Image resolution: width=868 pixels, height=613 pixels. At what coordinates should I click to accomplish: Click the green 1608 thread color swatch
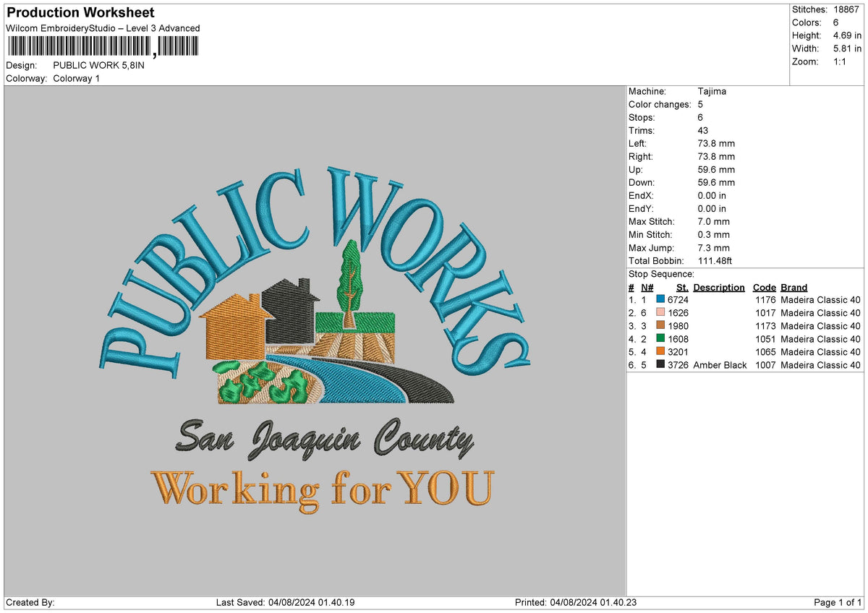660,338
